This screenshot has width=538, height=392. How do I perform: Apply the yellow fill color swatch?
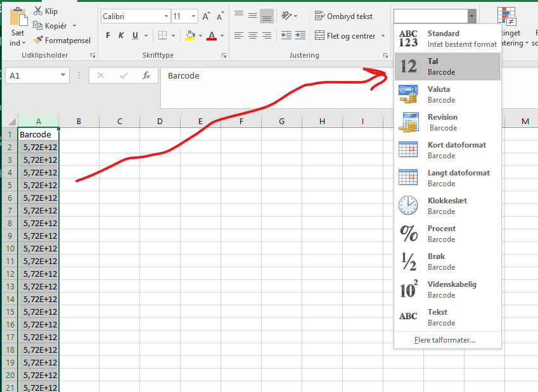pyautogui.click(x=189, y=35)
